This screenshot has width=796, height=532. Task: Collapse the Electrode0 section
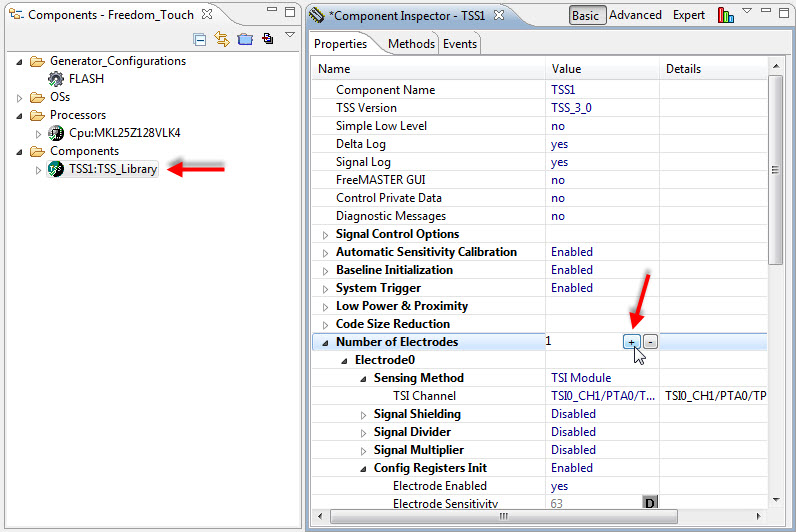tap(343, 360)
